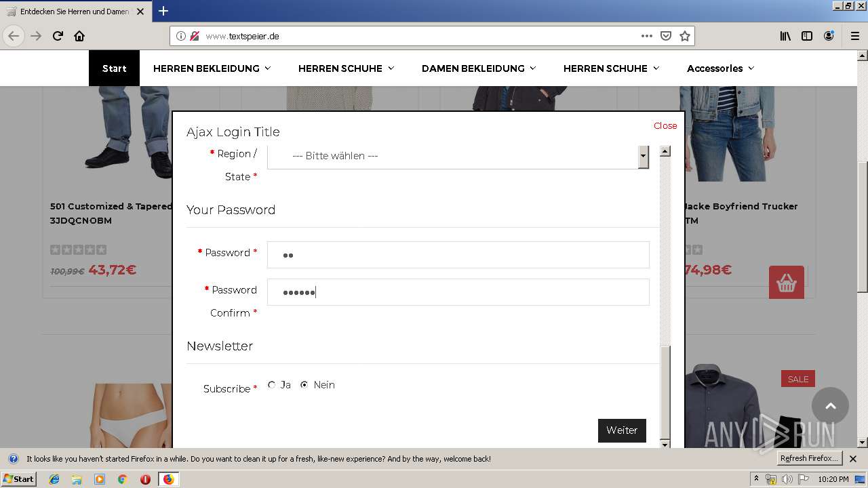Click the Weiter button

[x=622, y=430]
